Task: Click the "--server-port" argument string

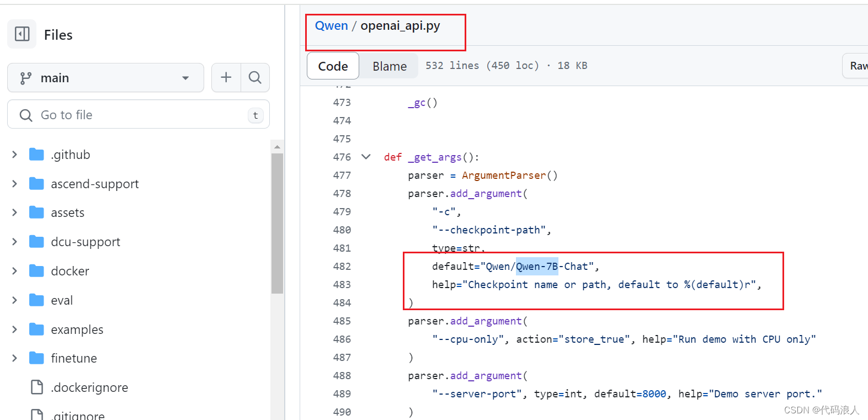Action: (477, 394)
